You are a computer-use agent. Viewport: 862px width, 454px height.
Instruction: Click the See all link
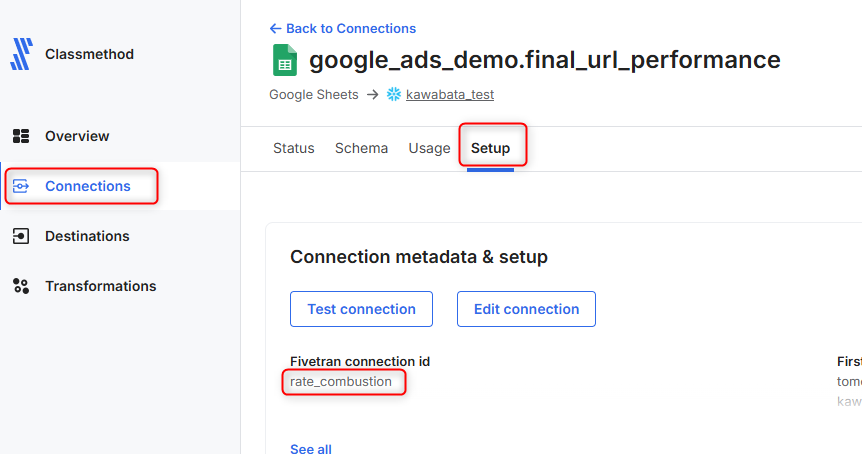click(x=311, y=449)
